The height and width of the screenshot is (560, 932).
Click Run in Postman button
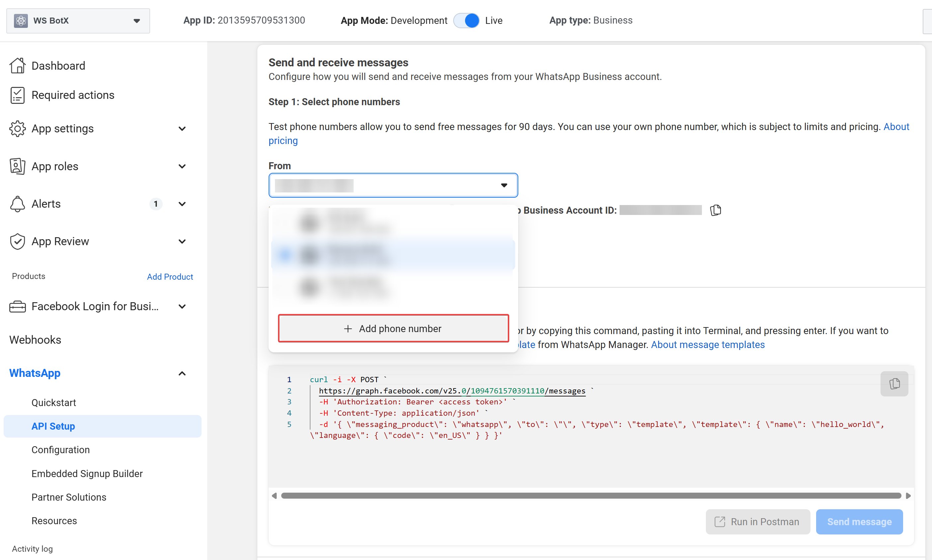pos(758,522)
